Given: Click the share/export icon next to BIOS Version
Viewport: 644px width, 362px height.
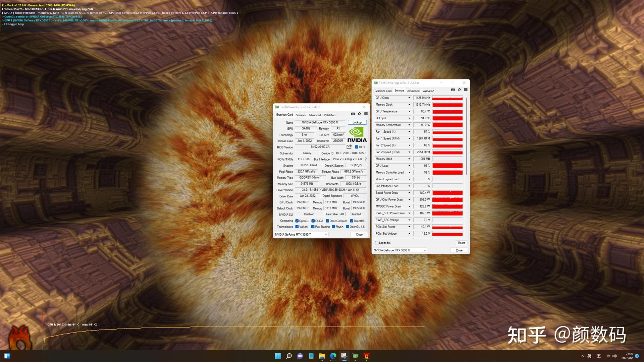Looking at the screenshot, I should point(349,147).
